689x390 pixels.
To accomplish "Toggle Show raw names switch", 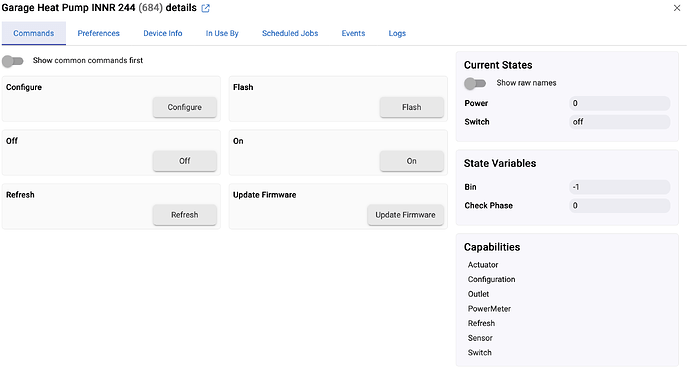I will tap(475, 83).
